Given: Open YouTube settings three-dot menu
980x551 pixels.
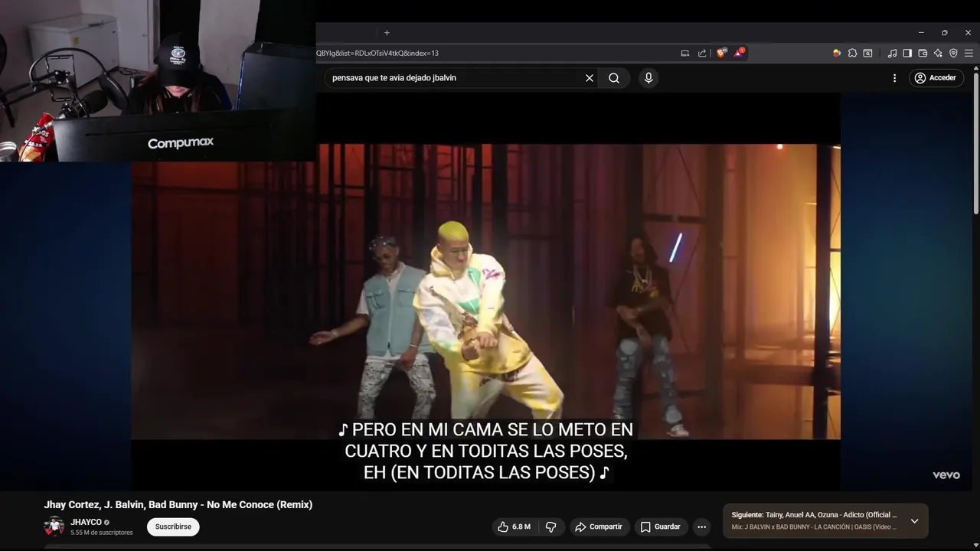Looking at the screenshot, I should [x=894, y=78].
